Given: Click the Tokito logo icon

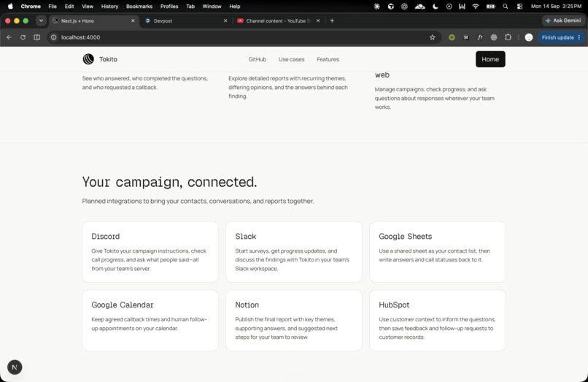Looking at the screenshot, I should (88, 59).
